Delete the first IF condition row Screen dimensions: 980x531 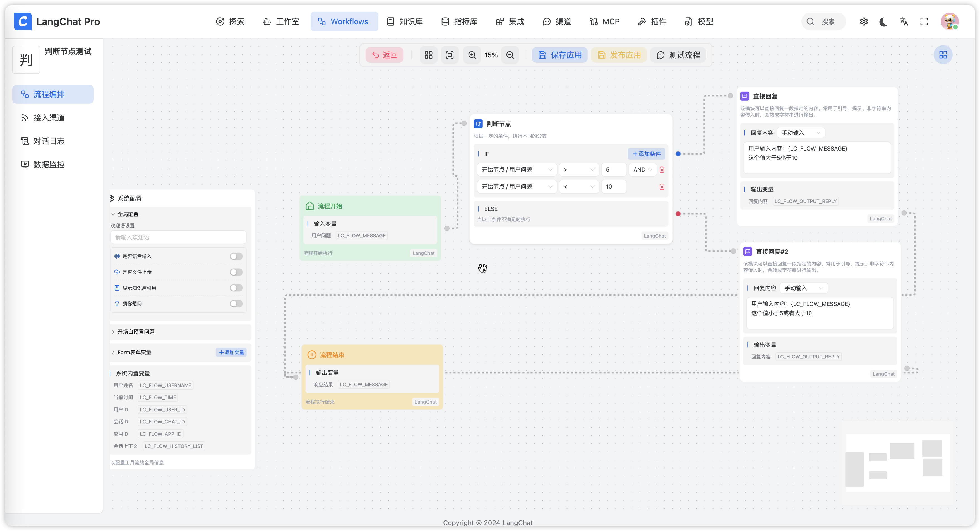(x=662, y=170)
